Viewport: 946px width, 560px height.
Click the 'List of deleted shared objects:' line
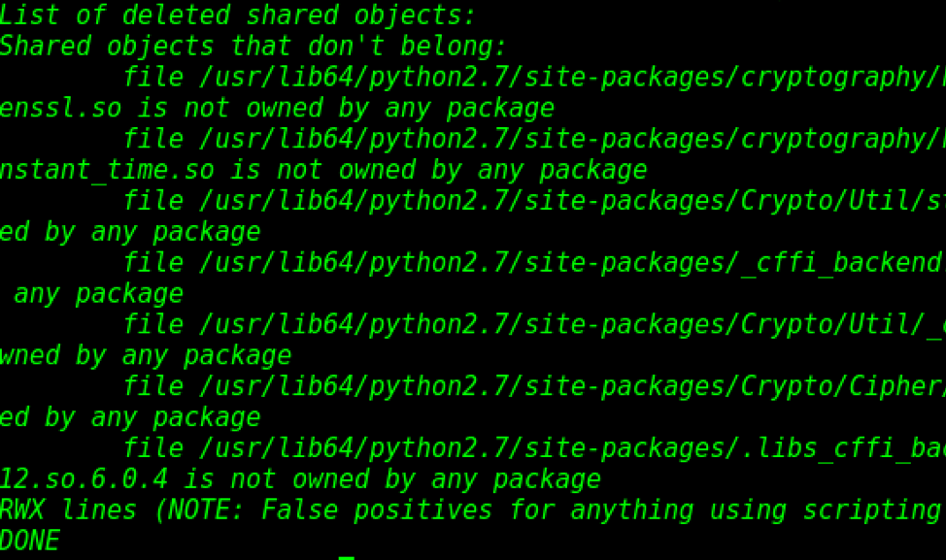(x=238, y=16)
